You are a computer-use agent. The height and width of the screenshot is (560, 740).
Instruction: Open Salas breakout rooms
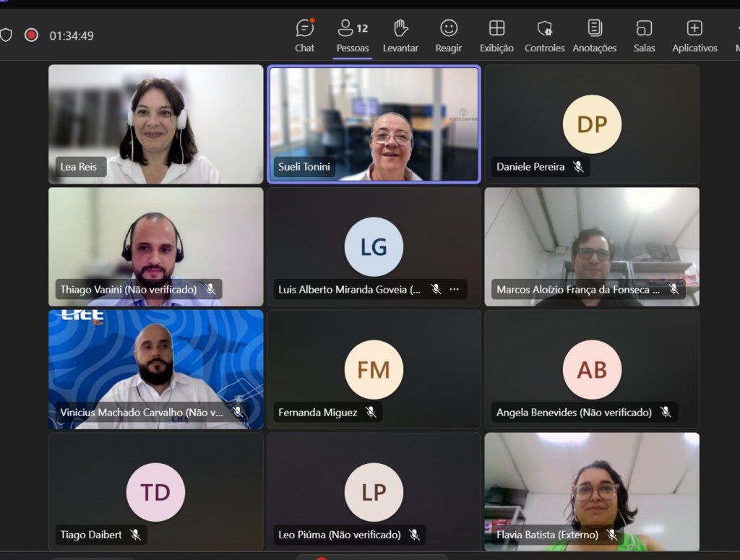644,35
